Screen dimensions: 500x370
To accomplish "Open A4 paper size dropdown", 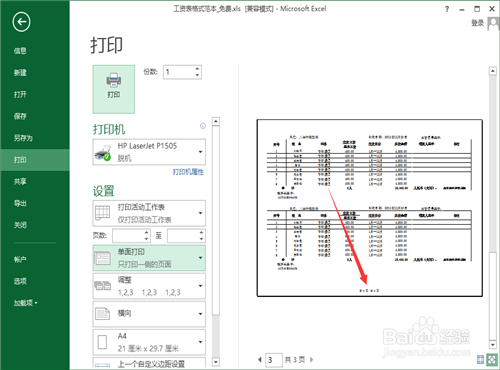I will coord(149,342).
